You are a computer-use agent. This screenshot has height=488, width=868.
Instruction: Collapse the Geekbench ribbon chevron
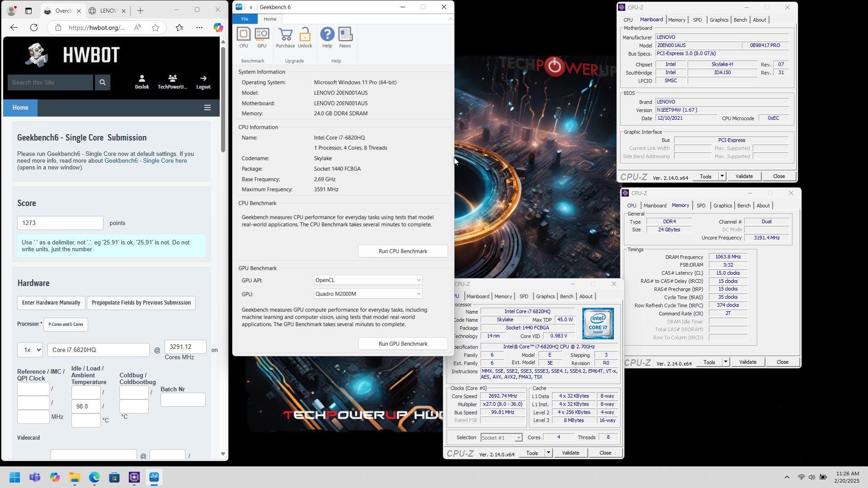pos(450,19)
